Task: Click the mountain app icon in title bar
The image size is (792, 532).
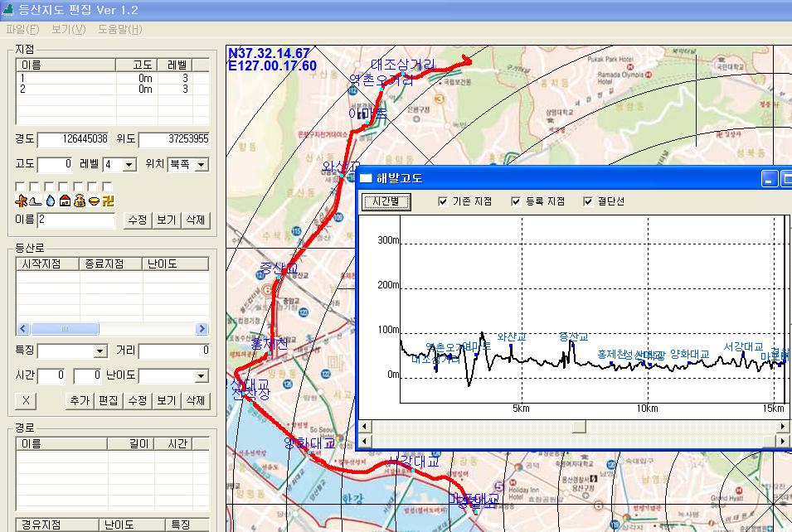Action: tap(7, 10)
